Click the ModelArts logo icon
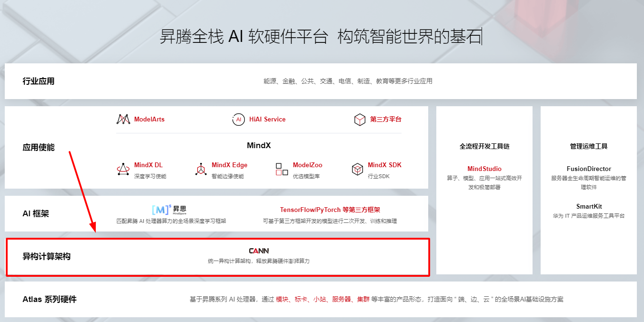 tap(123, 120)
